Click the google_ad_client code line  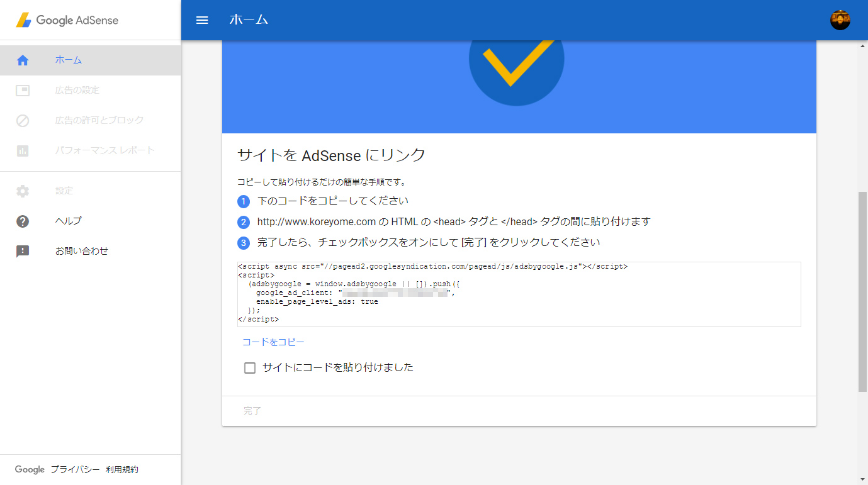tap(356, 293)
